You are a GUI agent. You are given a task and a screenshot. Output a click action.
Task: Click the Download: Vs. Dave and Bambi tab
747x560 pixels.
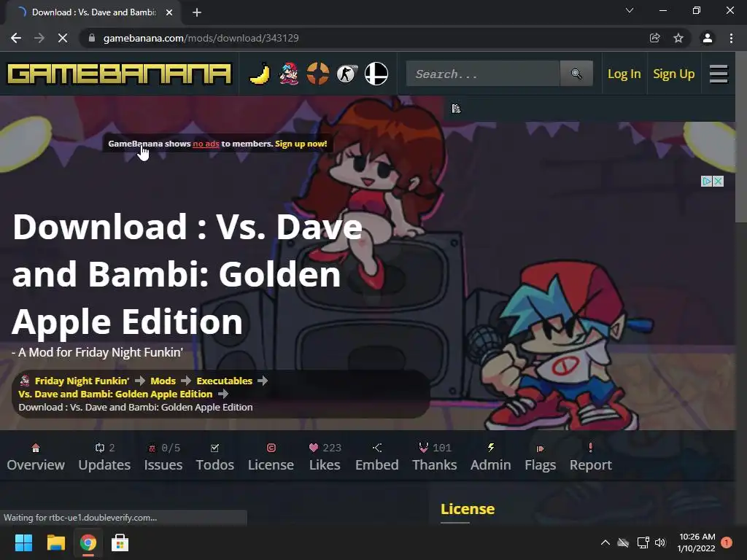point(94,12)
